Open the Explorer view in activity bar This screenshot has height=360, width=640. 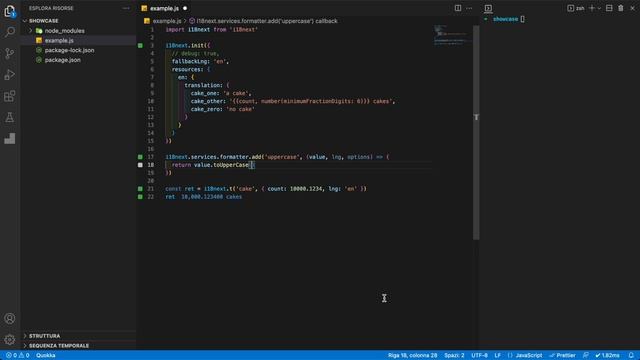[x=9, y=11]
